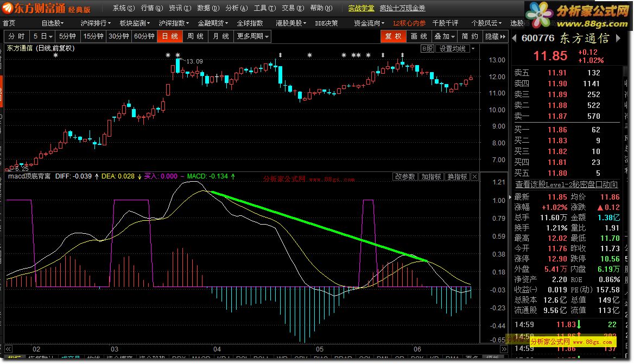
Task: Open 查看该股Level-2秘密盘口动向 link
Action: coord(566,184)
